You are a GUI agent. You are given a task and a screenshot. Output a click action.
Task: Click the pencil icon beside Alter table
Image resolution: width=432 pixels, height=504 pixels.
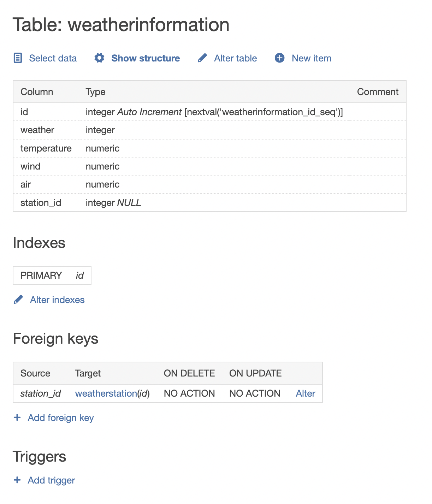(x=202, y=58)
